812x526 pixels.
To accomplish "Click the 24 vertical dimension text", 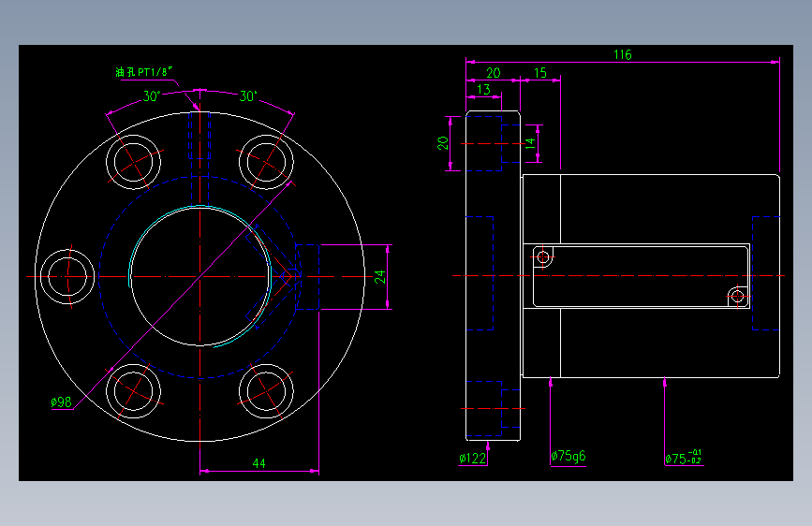I will click(x=380, y=276).
